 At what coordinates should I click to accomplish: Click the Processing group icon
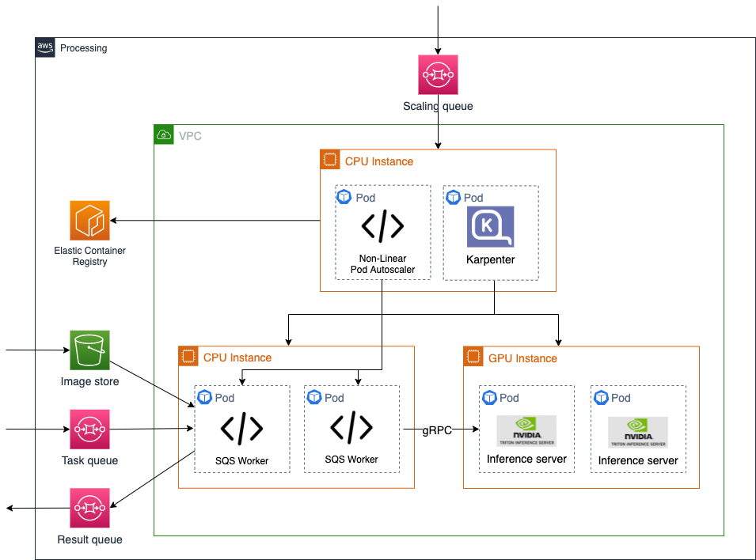point(45,47)
